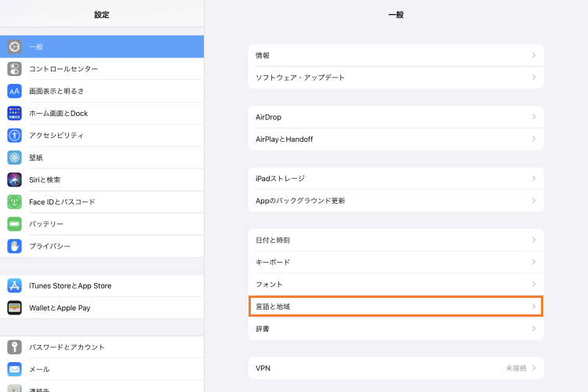Open AirPlayとHandoff chevron arrow
Screen dimensions: 588x392
click(x=534, y=139)
